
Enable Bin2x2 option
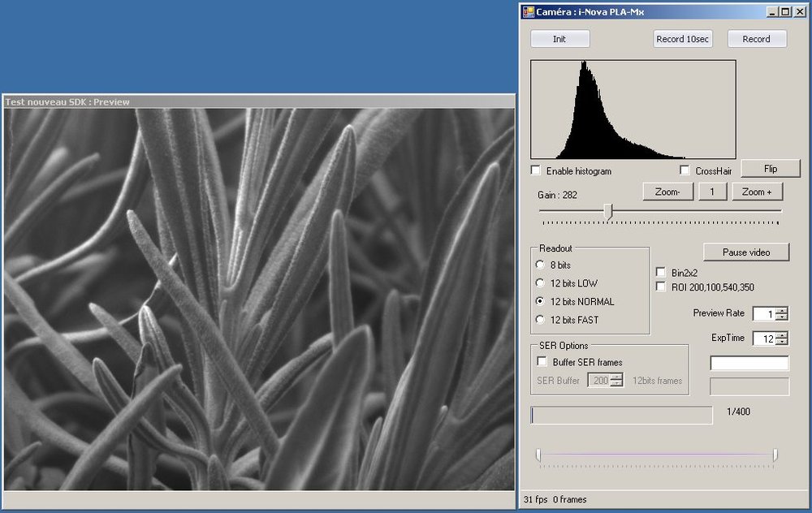pyautogui.click(x=661, y=272)
